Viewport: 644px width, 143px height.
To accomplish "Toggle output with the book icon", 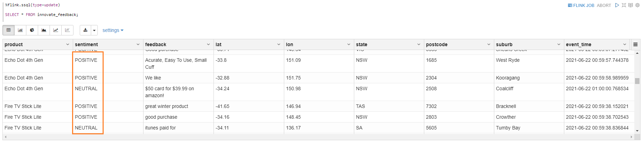I will click(x=630, y=5).
